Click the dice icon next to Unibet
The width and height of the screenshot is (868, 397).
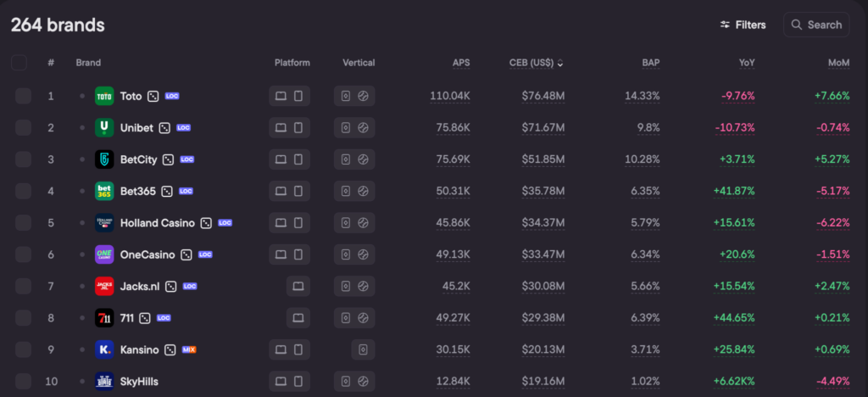[163, 127]
